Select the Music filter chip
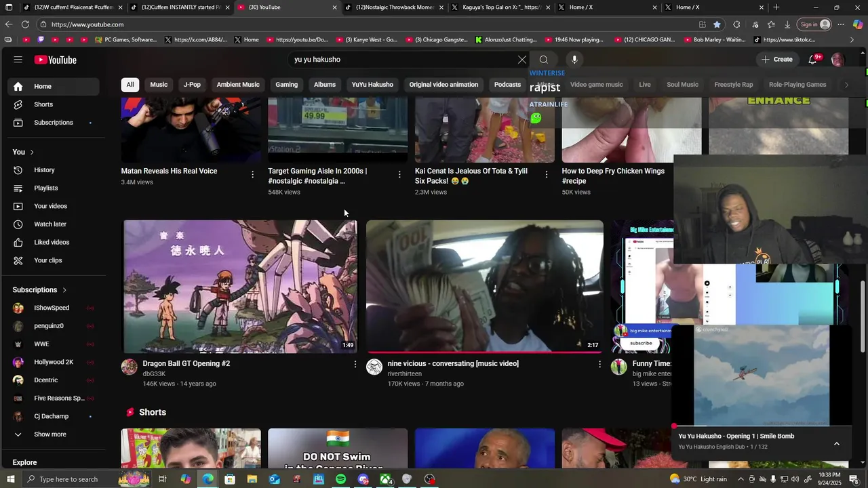Viewport: 868px width, 488px height. (x=159, y=85)
